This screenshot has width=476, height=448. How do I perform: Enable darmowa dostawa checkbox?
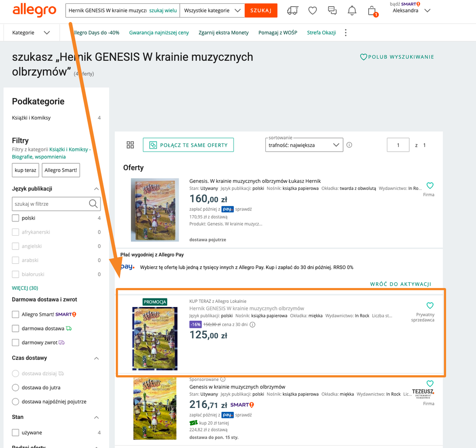15,329
